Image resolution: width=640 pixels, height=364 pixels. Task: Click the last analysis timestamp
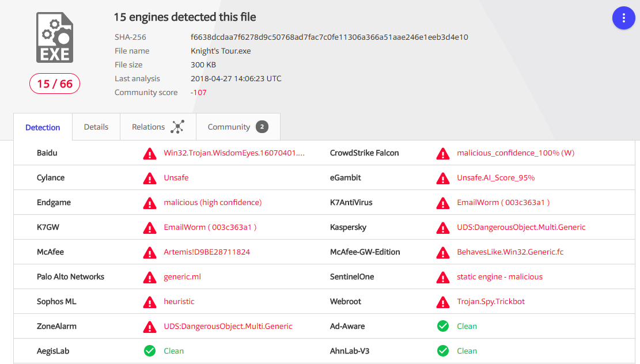click(x=236, y=79)
